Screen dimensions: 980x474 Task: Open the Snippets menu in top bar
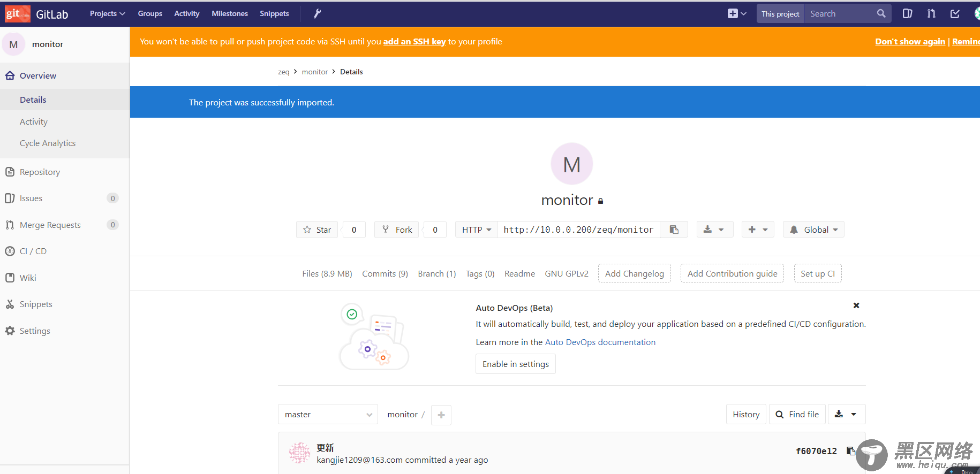(274, 14)
